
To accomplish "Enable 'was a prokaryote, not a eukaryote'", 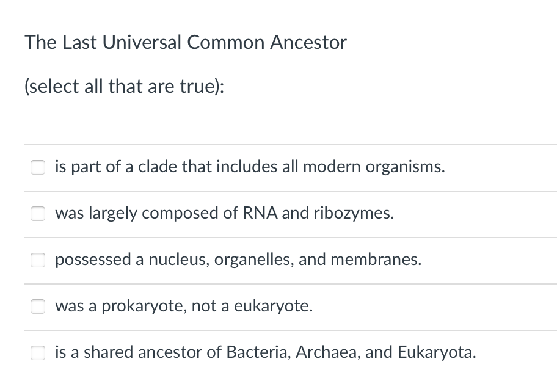I will pyautogui.click(x=38, y=307).
